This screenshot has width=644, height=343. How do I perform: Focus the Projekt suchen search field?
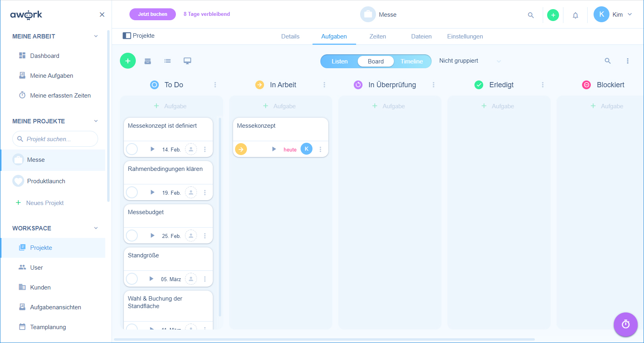(55, 139)
